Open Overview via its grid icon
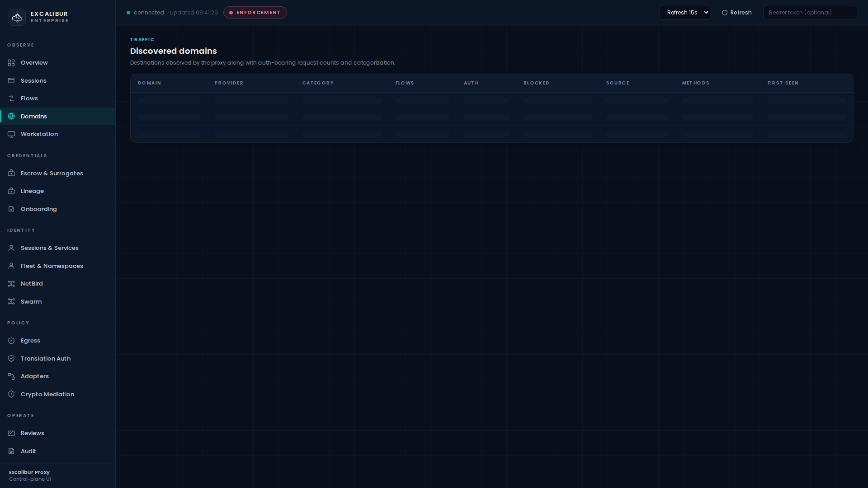This screenshot has height=488, width=868. pos(11,63)
